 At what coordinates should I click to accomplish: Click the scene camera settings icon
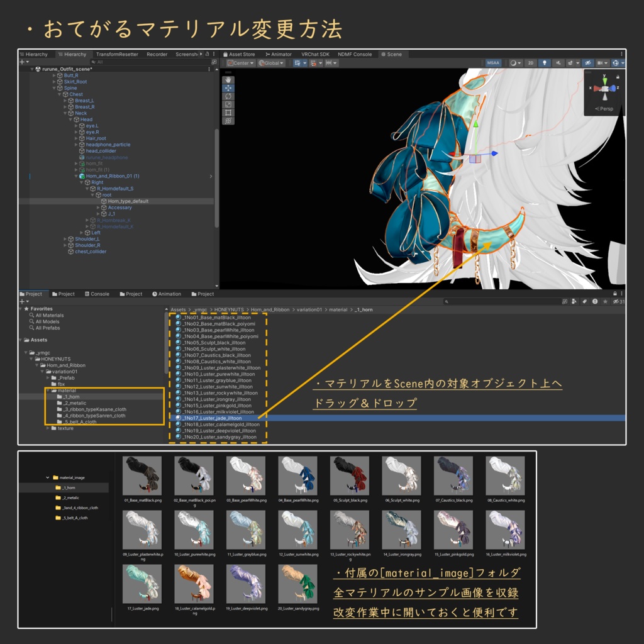point(601,63)
